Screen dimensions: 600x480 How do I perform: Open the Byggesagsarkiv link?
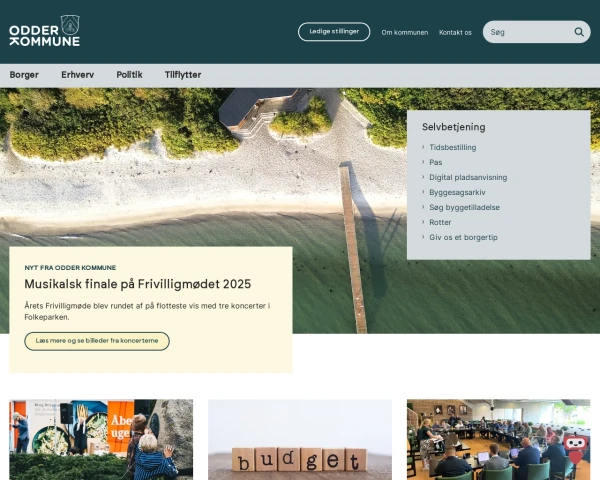click(457, 192)
